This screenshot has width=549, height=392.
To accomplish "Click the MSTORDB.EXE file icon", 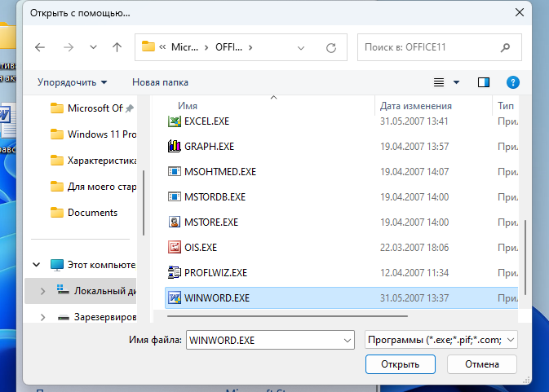I will coord(175,197).
